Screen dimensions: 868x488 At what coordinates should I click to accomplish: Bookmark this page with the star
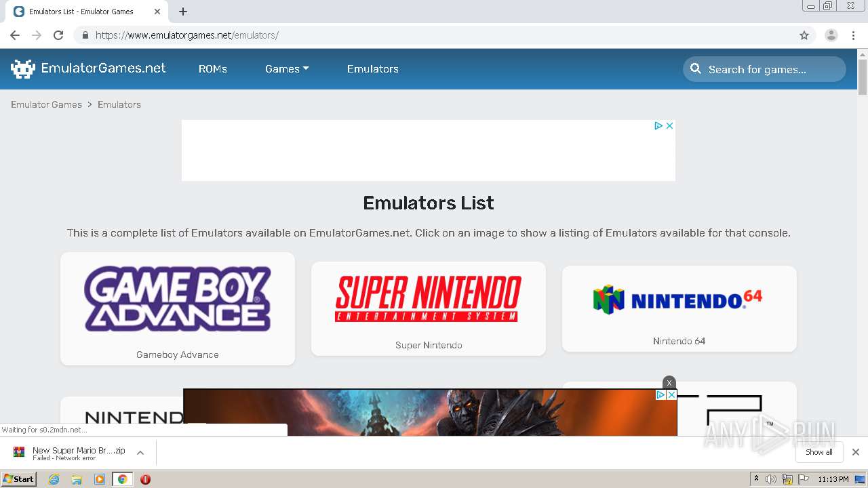804,35
